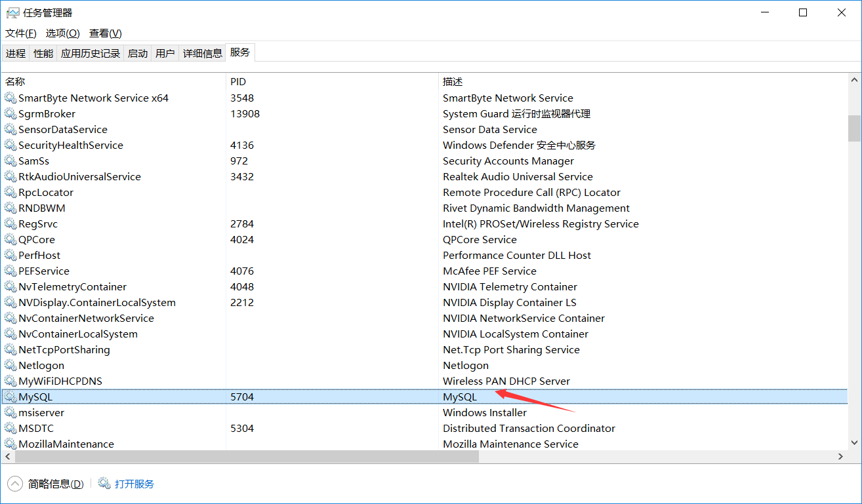Click the PID value 2212
The width and height of the screenshot is (862, 504).
pos(242,303)
